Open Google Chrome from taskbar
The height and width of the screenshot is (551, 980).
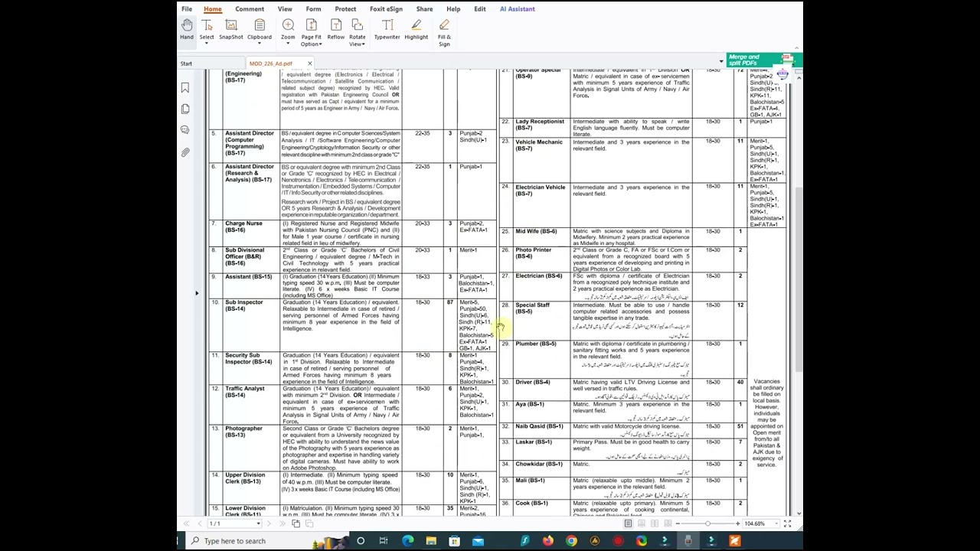point(571,541)
